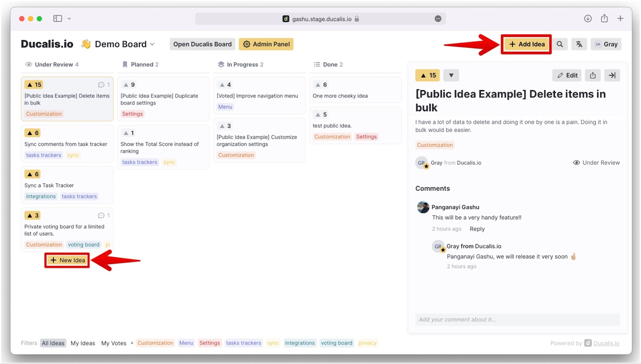Click the Done column header
Viewport: 641px width, 364px height.
click(x=328, y=64)
